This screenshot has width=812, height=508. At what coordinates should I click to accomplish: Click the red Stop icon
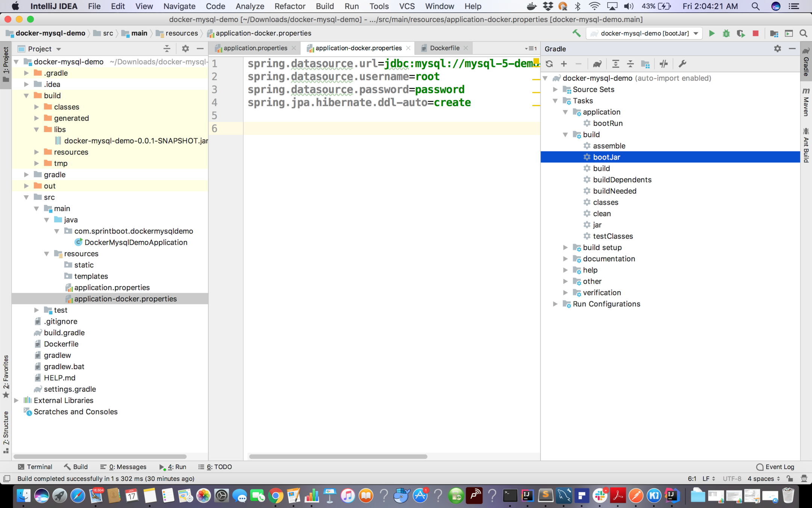click(x=756, y=33)
